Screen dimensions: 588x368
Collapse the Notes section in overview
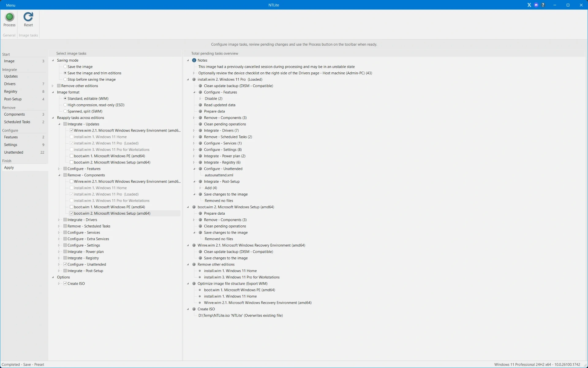coord(188,60)
